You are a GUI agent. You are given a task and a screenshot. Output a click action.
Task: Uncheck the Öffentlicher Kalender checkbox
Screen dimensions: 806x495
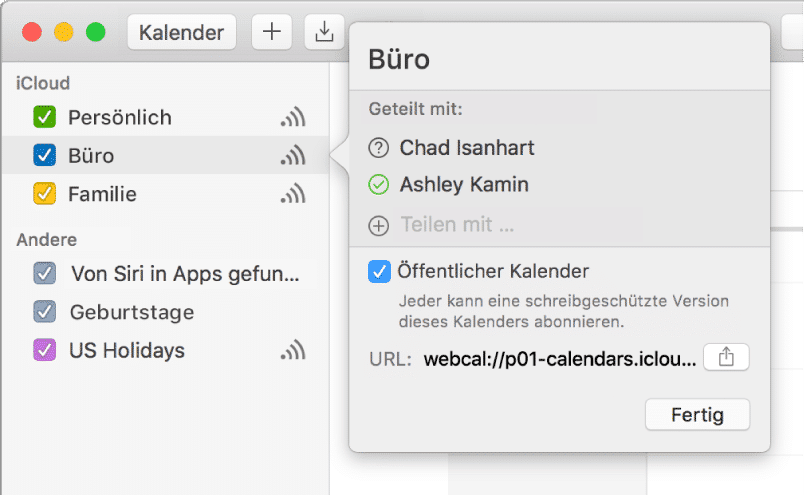pos(379,271)
